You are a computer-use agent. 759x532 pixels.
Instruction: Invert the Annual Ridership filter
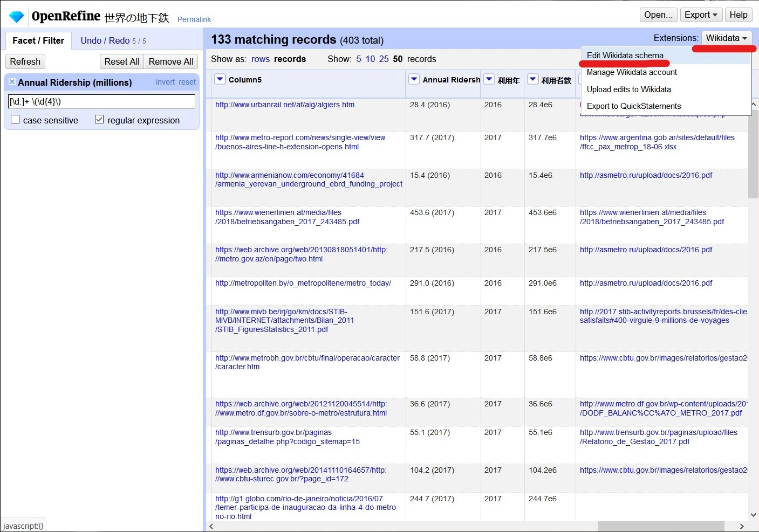tap(165, 82)
